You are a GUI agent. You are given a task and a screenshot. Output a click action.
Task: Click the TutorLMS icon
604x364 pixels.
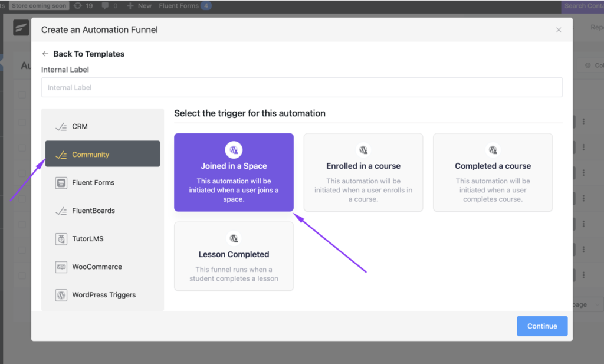pos(61,239)
